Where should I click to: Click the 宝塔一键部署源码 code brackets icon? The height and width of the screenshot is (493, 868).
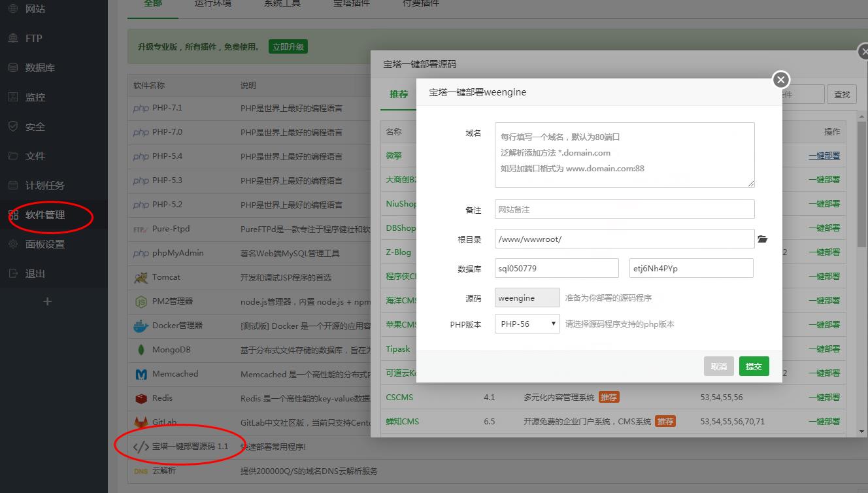click(141, 447)
